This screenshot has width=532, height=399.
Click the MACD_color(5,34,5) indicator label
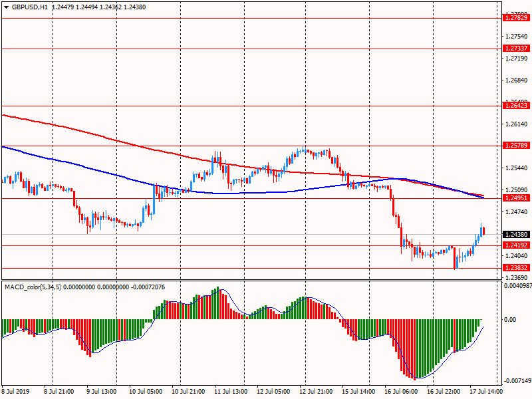tap(33, 287)
